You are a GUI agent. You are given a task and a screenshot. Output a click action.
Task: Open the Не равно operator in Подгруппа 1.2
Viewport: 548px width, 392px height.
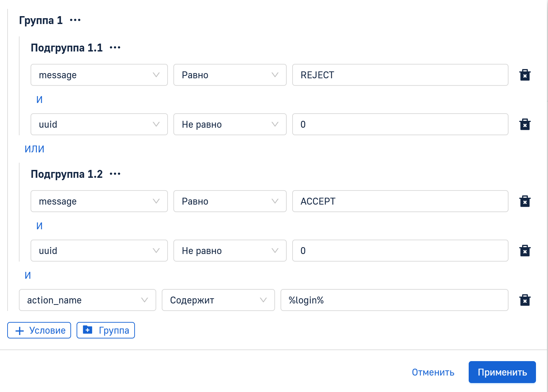230,251
